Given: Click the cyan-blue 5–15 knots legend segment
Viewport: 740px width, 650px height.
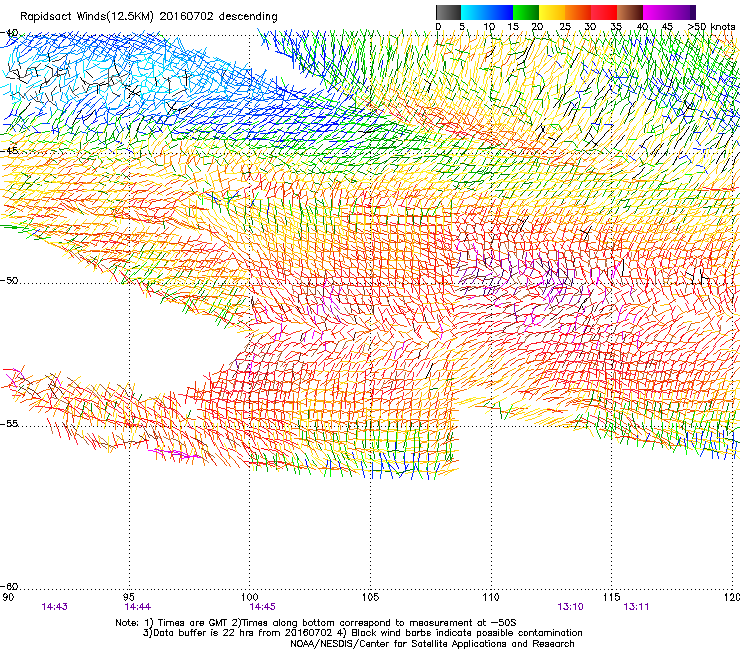Looking at the screenshot, I should pos(487,12).
